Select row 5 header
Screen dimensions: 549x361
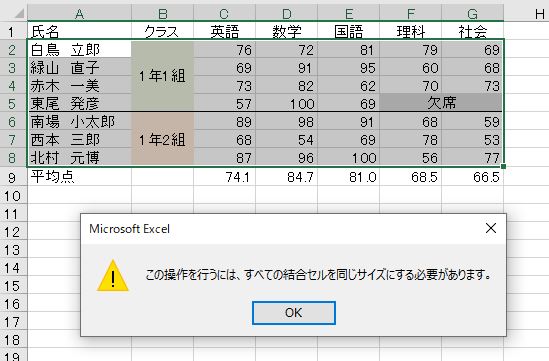click(x=13, y=104)
